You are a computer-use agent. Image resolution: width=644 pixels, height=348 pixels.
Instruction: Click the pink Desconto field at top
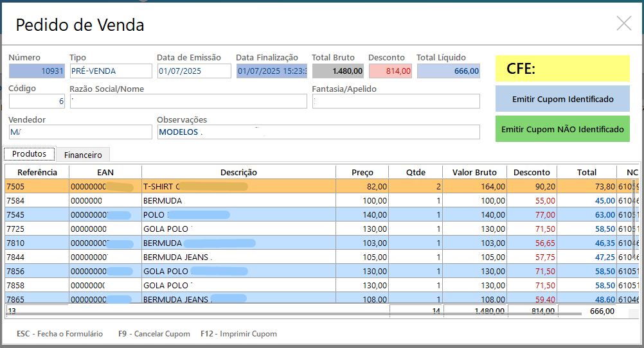point(389,71)
